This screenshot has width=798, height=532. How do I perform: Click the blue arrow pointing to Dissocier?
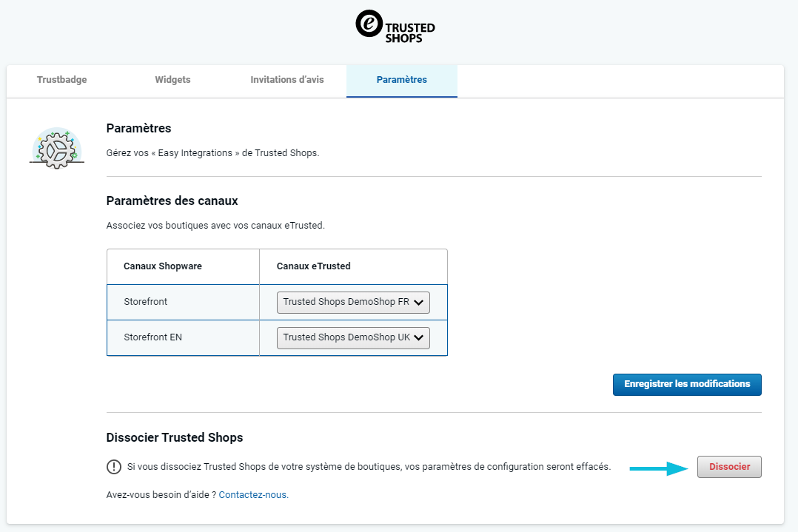pos(659,468)
